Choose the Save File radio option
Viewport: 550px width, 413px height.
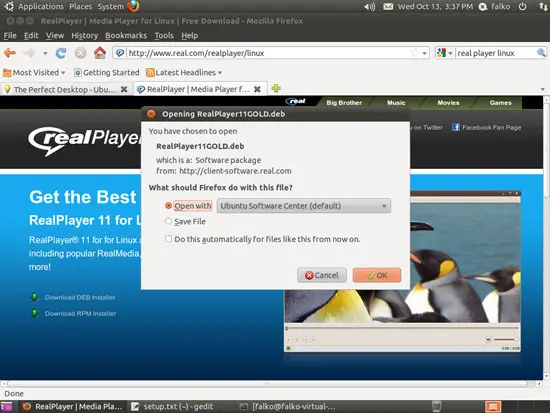click(x=168, y=221)
